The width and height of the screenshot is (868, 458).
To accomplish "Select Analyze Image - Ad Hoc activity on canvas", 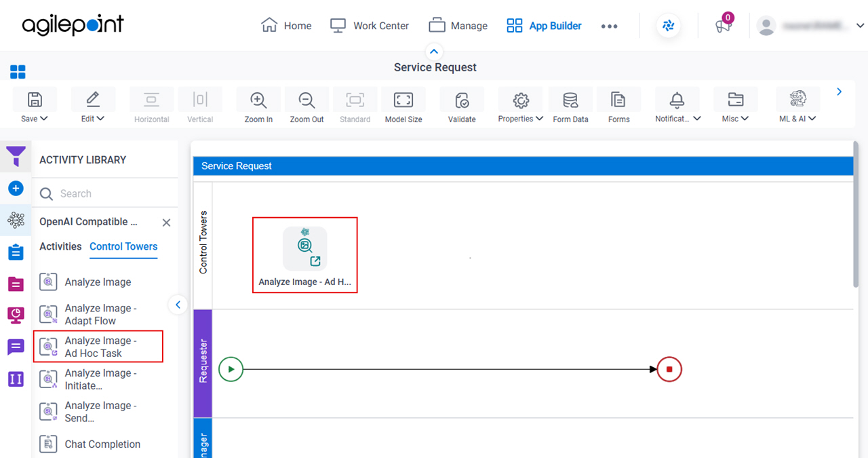I will pyautogui.click(x=305, y=255).
